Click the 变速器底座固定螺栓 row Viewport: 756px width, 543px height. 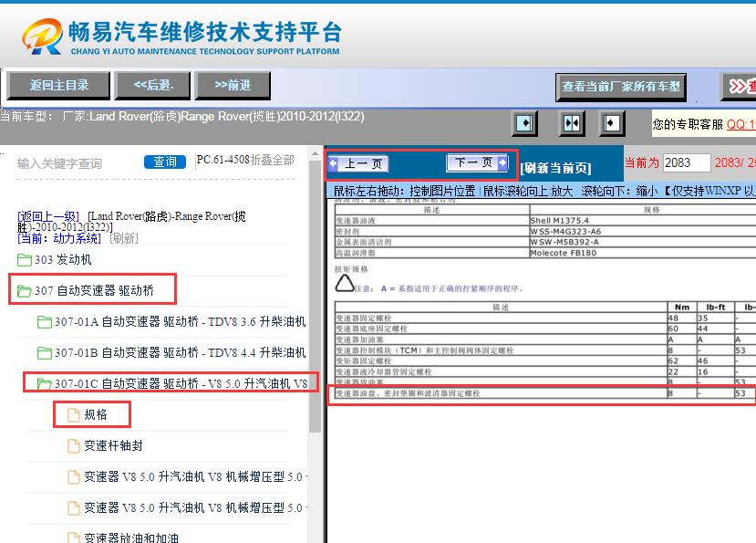pyautogui.click(x=545, y=329)
